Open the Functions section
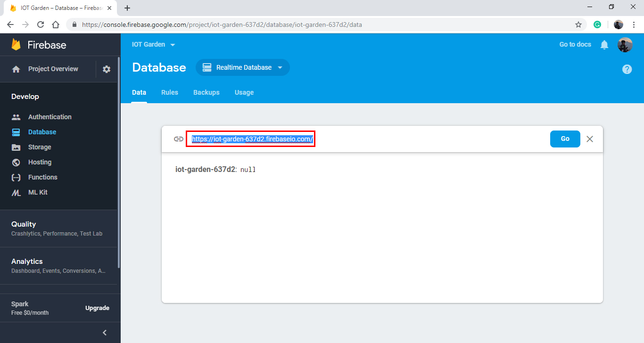 pos(43,177)
